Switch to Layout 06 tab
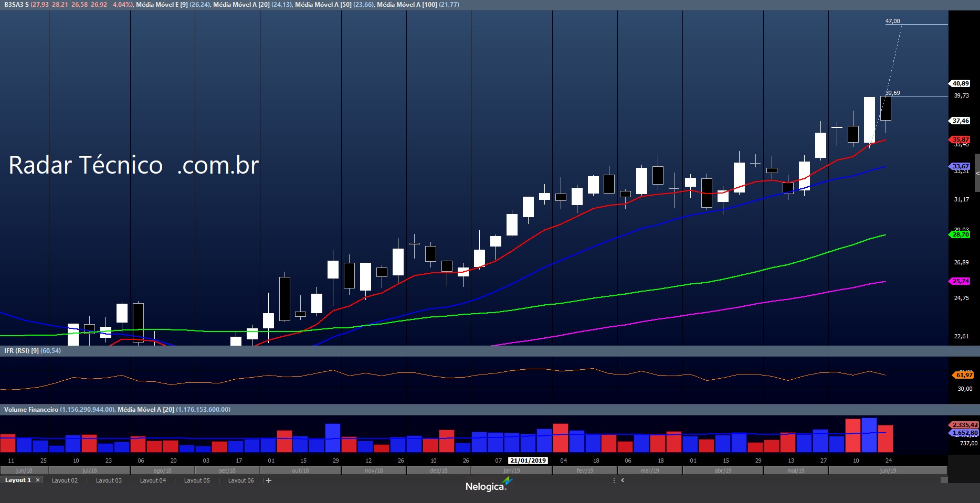This screenshot has height=503, width=980. [x=241, y=480]
